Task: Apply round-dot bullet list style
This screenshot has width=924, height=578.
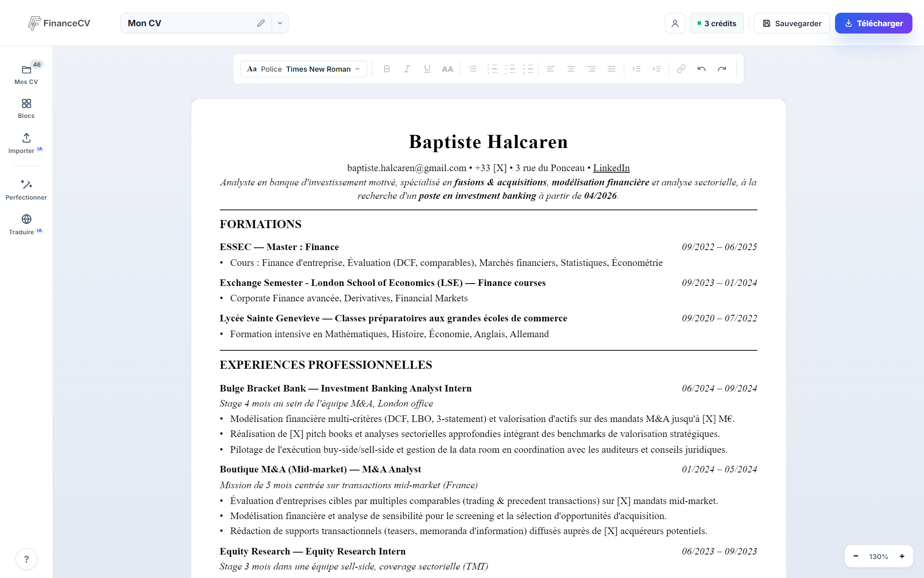Action: click(492, 69)
